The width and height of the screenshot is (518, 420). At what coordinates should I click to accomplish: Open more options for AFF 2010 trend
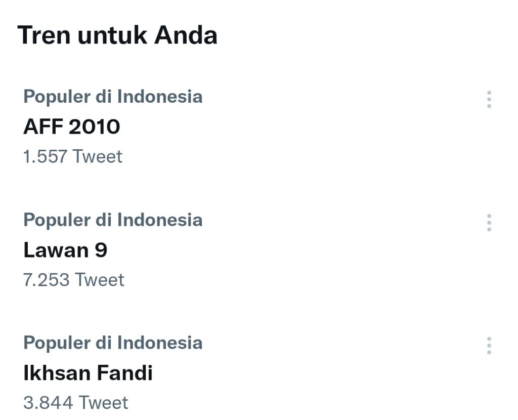(489, 100)
